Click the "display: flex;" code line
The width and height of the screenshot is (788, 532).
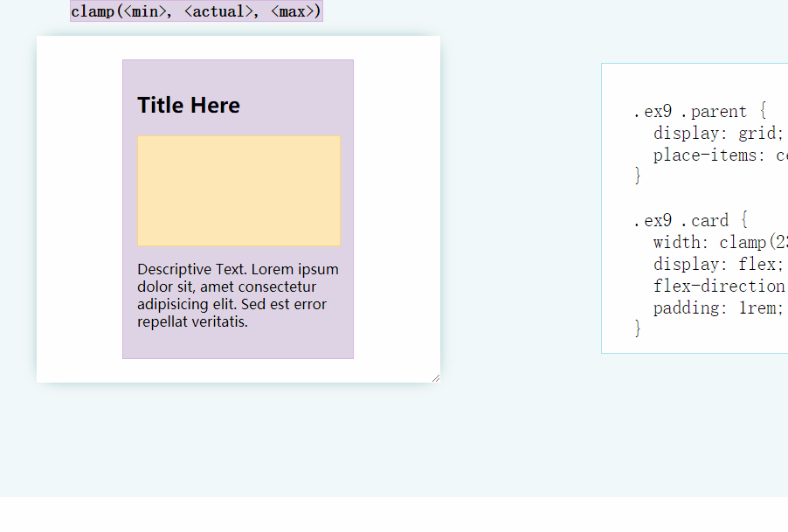click(x=718, y=264)
